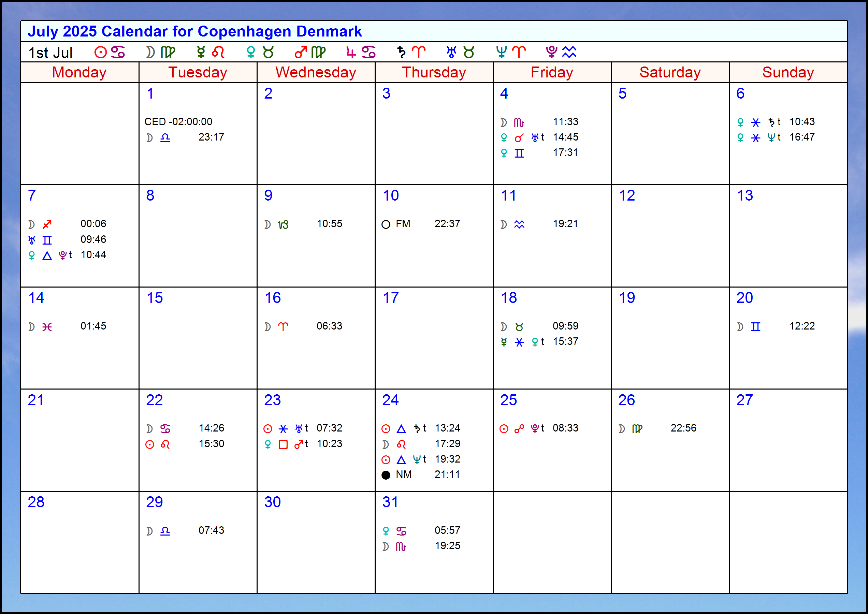Click the 1st Jul label
Image resolution: width=868 pixels, height=614 pixels.
(x=50, y=52)
